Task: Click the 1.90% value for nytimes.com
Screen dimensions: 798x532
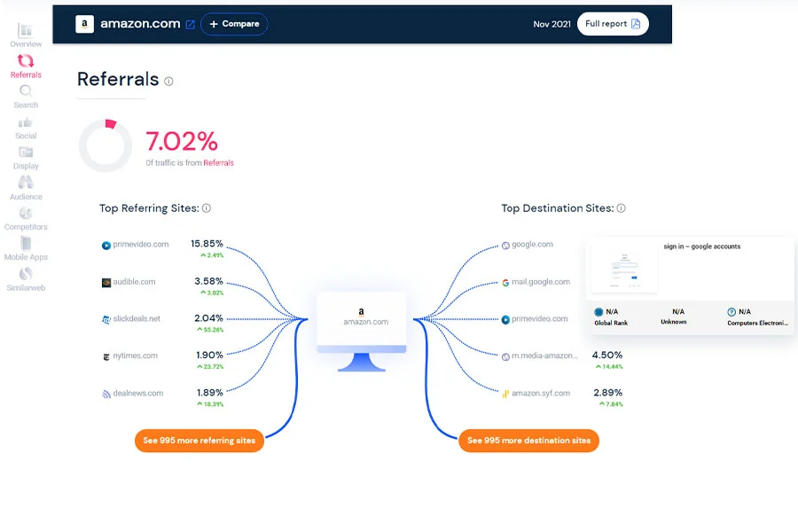Action: click(x=209, y=356)
